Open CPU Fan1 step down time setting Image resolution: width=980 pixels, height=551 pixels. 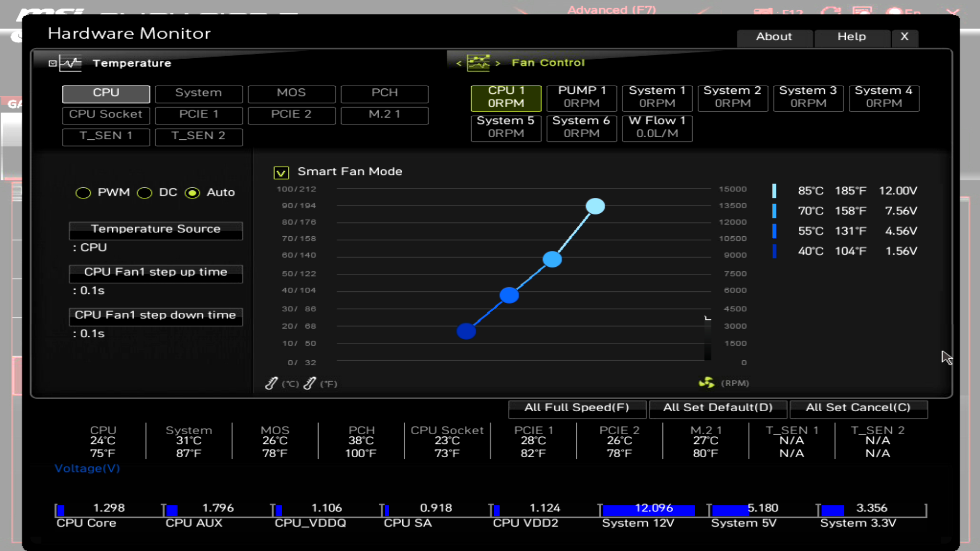pos(156,315)
